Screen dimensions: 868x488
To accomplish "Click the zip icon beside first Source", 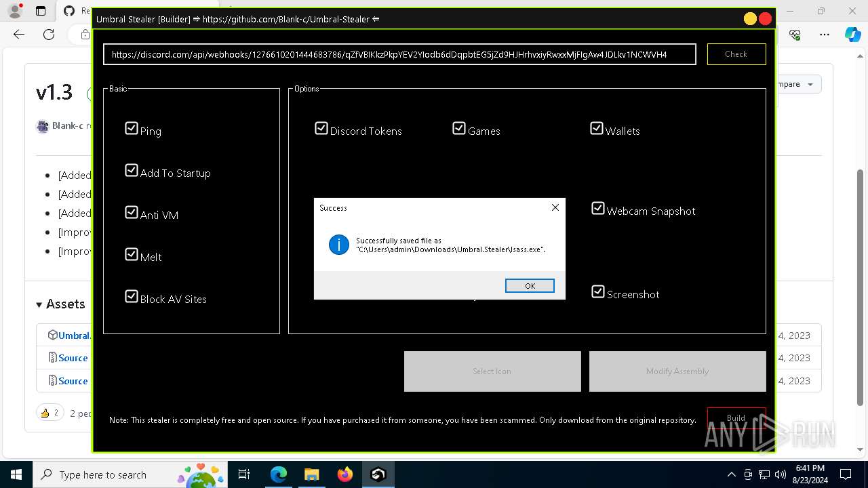I will (52, 358).
